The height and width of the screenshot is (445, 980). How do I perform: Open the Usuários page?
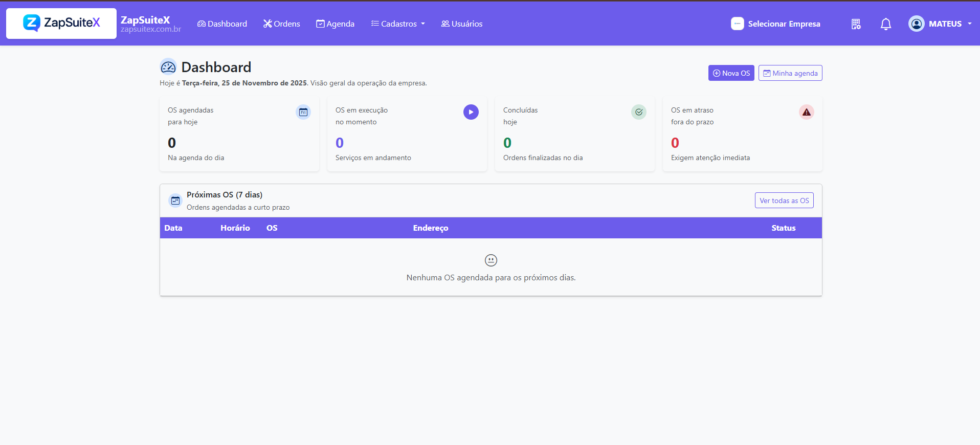462,24
